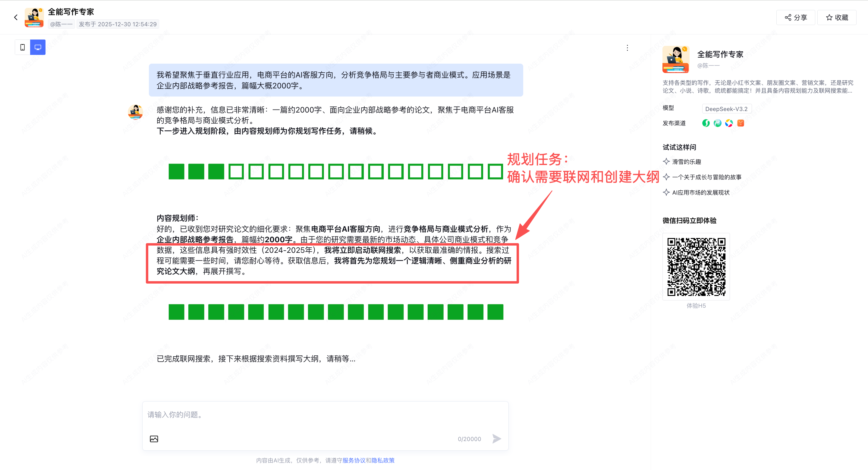Open the second teal publish channel icon
This screenshot has width=868, height=470.
[717, 123]
